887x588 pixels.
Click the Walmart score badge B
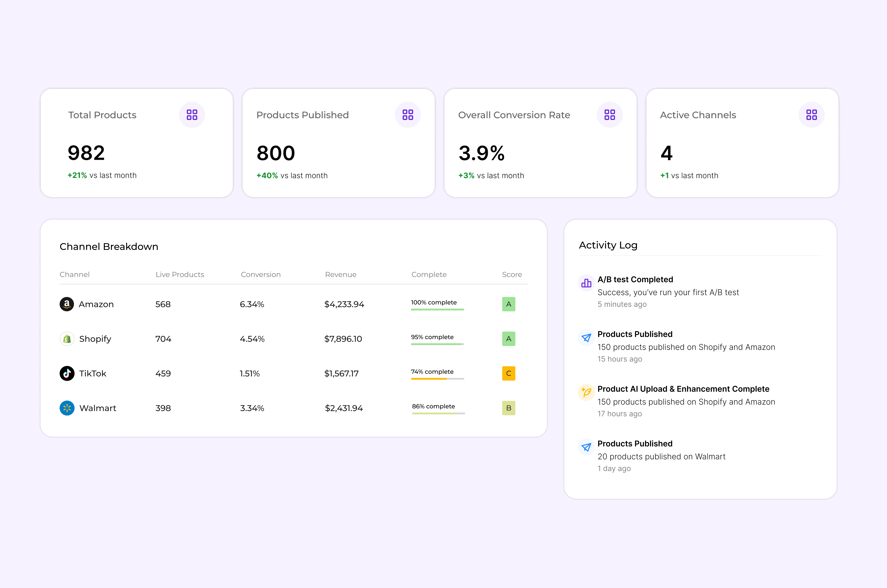coord(509,408)
